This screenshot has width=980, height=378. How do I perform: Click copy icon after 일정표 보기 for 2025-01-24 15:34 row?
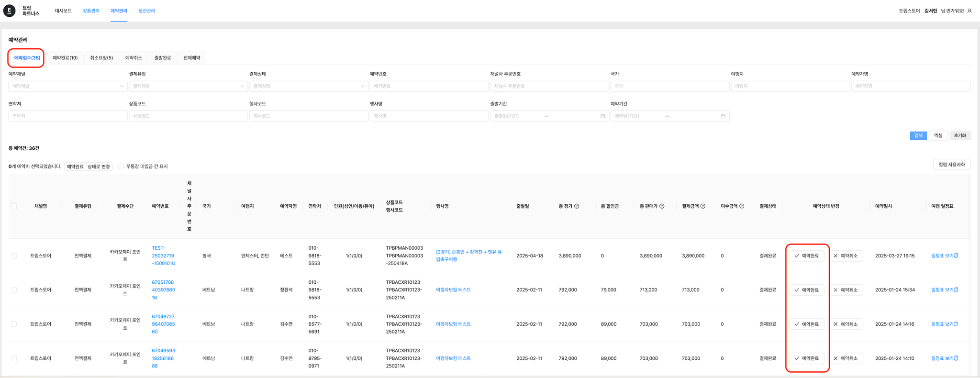[956, 289]
